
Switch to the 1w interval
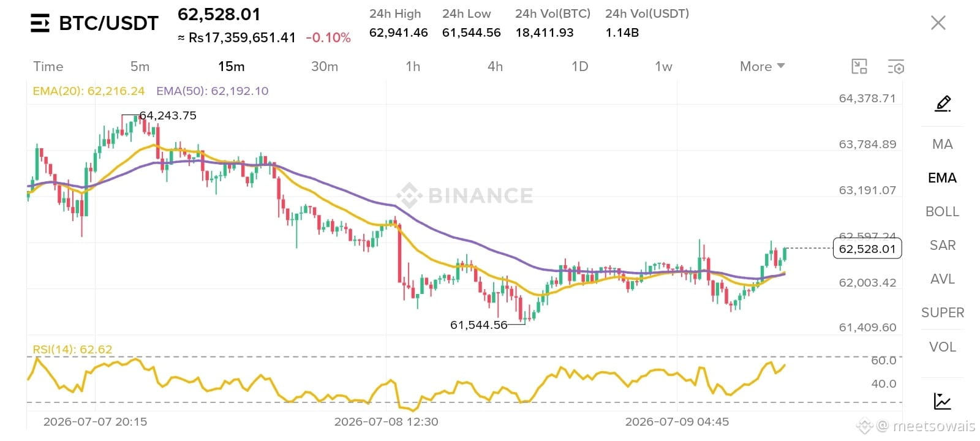click(663, 66)
